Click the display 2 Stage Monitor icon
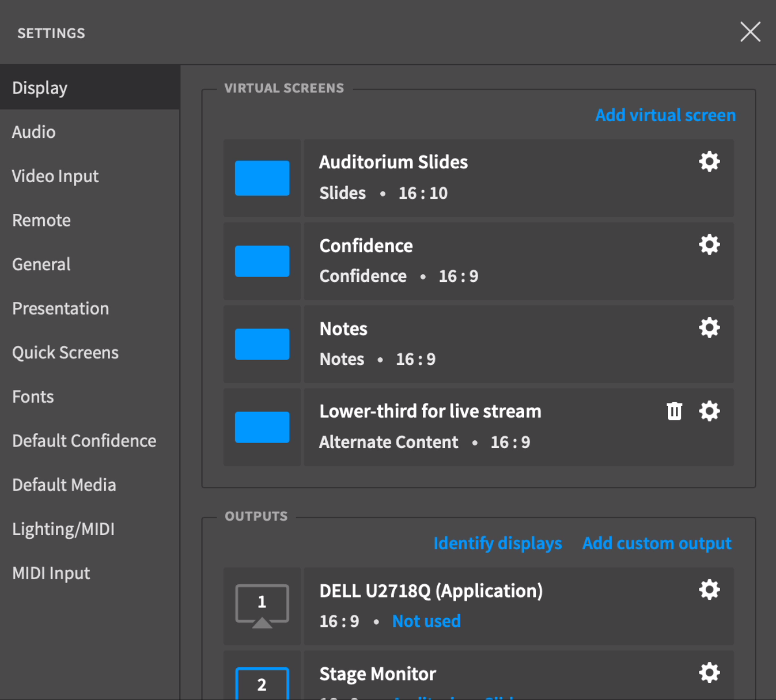 click(262, 684)
